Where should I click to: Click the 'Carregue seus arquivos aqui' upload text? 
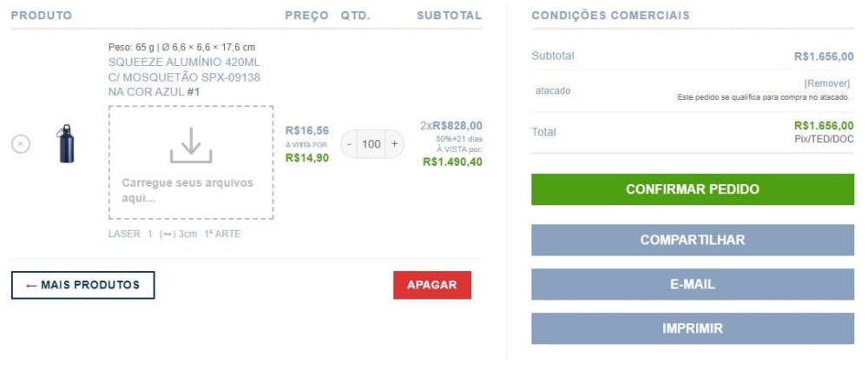click(x=187, y=190)
